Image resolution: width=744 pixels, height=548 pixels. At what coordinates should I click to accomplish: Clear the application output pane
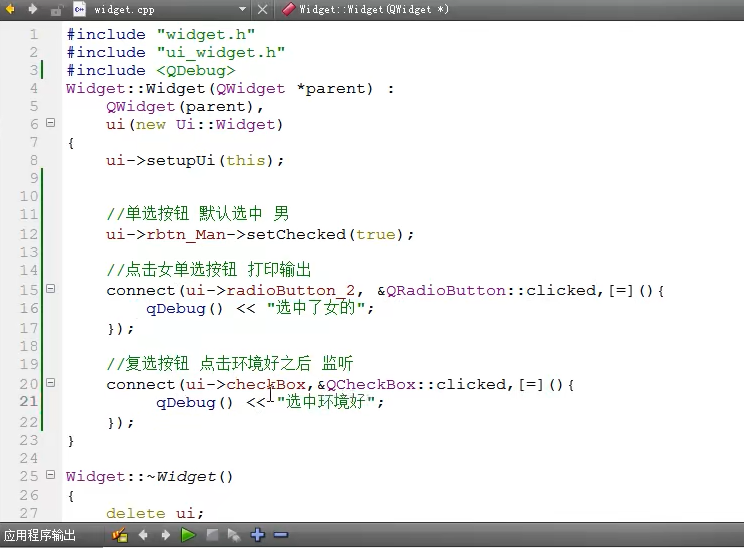[x=120, y=535]
